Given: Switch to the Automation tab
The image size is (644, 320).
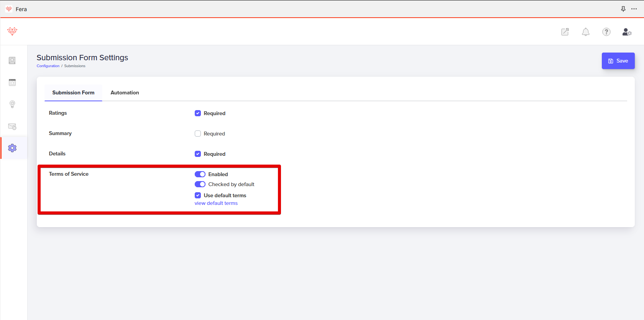Looking at the screenshot, I should pyautogui.click(x=125, y=92).
